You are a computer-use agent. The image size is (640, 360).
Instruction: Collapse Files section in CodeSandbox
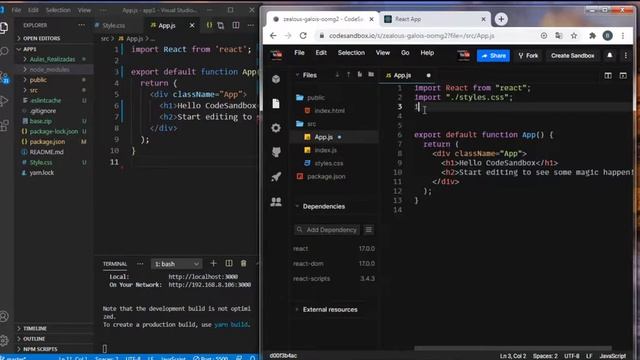pos(309,75)
